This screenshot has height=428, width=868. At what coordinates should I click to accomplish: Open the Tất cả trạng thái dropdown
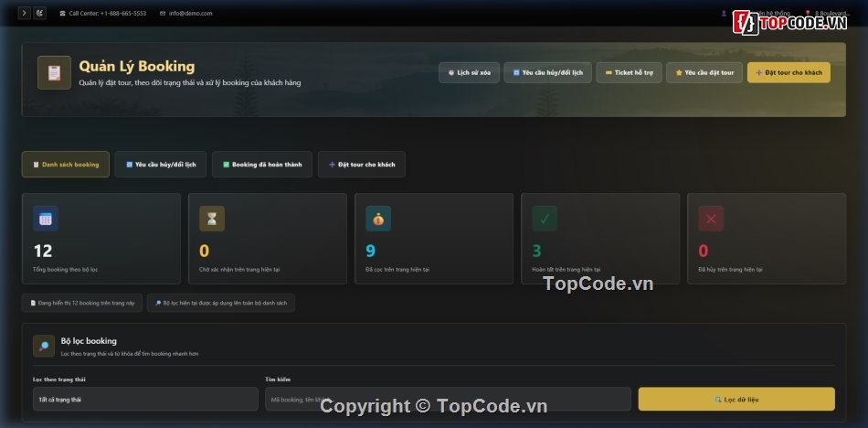point(145,399)
